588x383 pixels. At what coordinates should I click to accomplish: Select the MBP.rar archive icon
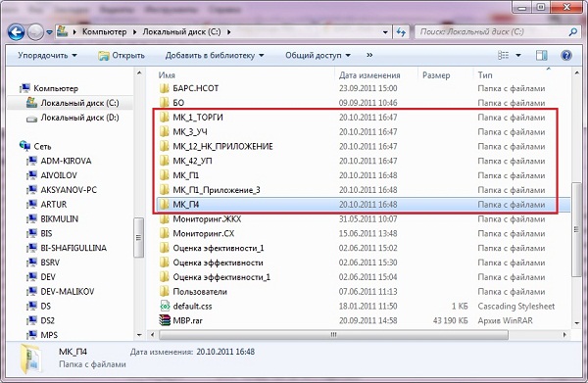165,320
